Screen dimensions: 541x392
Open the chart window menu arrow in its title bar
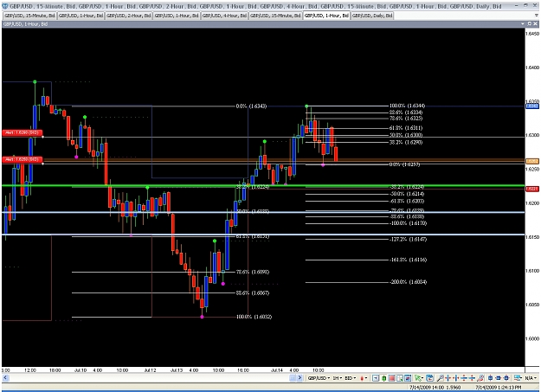tap(523, 24)
